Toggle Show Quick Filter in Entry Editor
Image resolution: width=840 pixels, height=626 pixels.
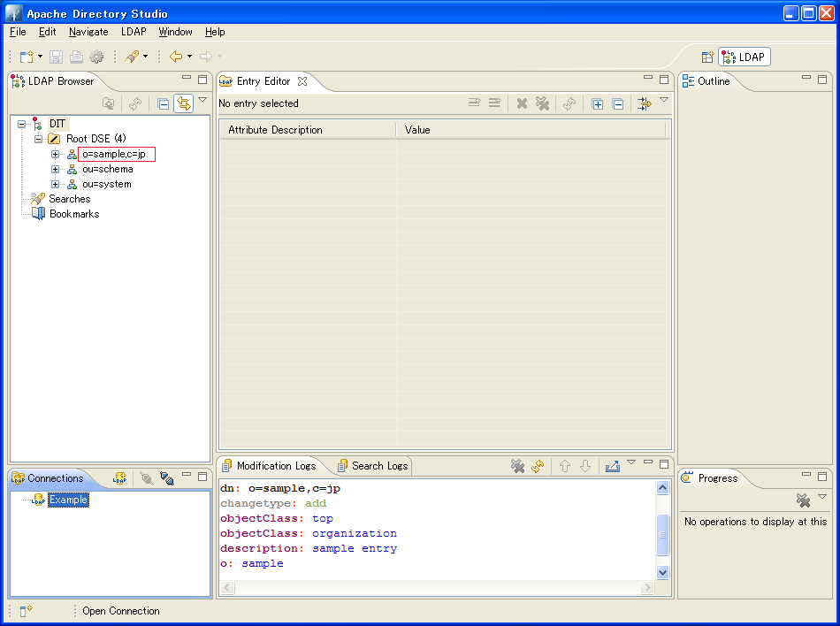645,103
